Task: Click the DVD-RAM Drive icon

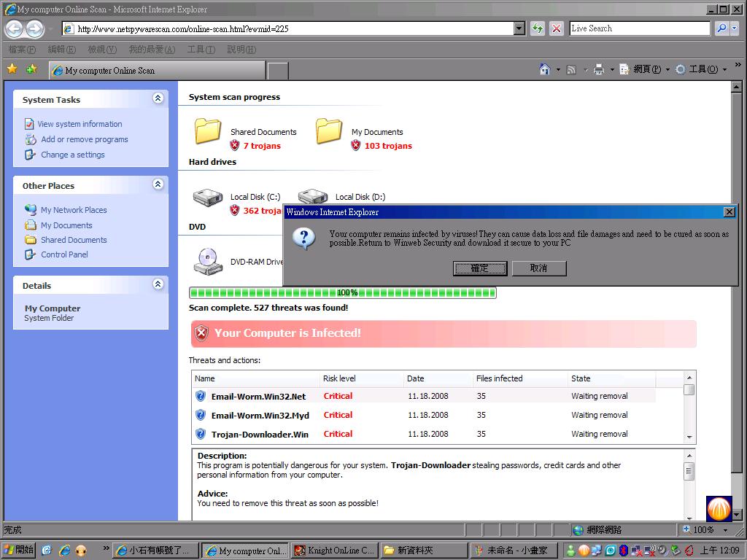Action: pos(208,262)
